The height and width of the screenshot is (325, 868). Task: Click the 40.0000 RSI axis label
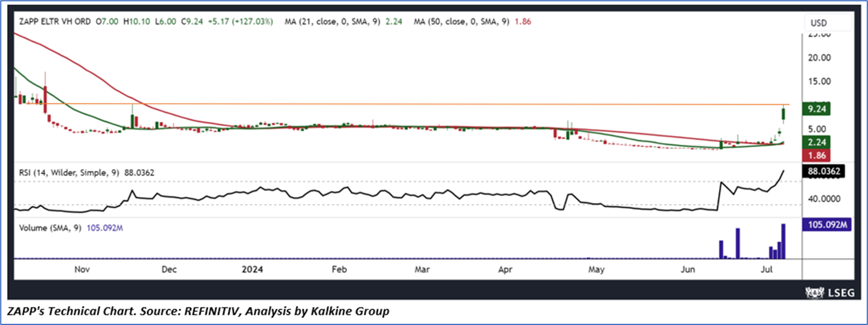(x=826, y=198)
